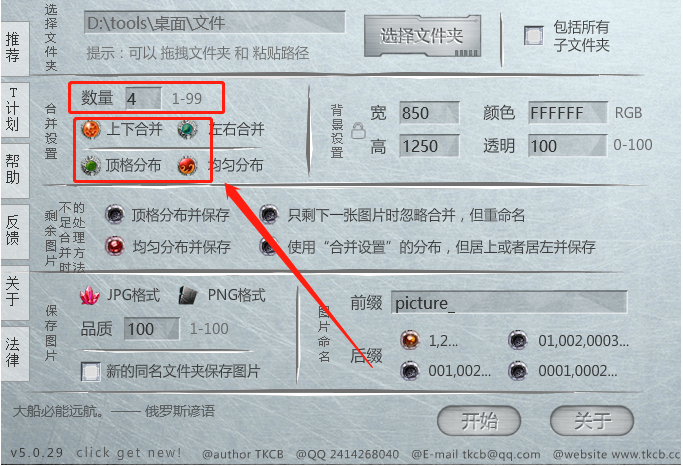
Task: Click the 开始 button
Action: (x=479, y=421)
